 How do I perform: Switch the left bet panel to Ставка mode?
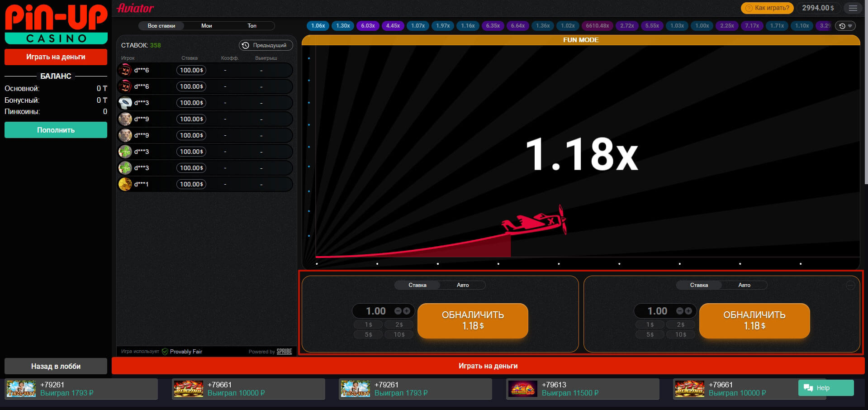pyautogui.click(x=417, y=285)
